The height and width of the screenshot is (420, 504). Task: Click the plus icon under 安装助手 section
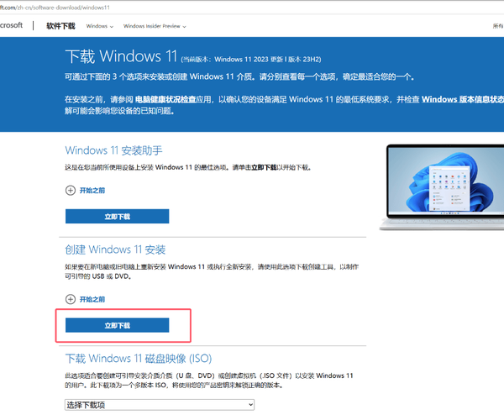71,191
